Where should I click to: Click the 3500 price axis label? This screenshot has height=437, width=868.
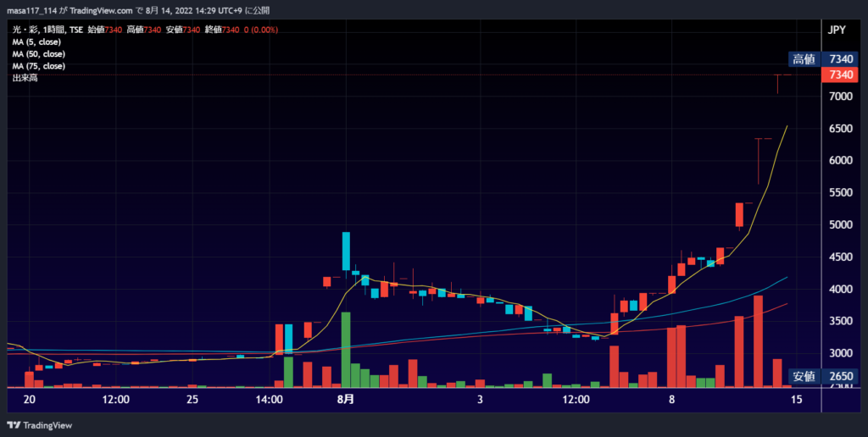pos(841,321)
